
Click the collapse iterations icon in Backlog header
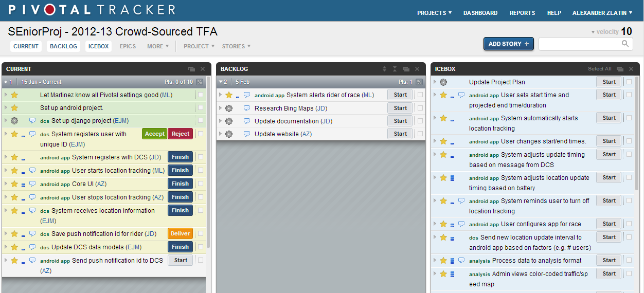[x=395, y=69]
